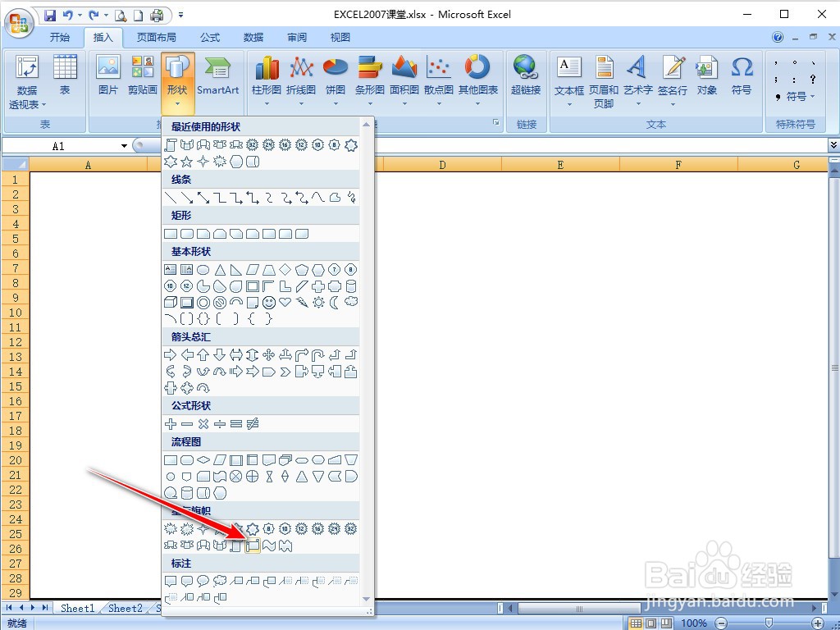840x630 pixels.
Task: Switch to the 公式 tab
Action: coord(210,38)
